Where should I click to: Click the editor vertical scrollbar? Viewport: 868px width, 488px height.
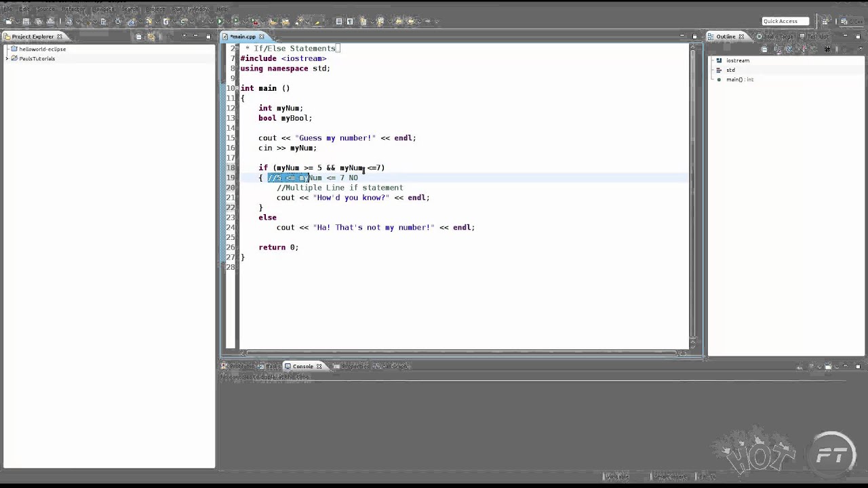[x=694, y=195]
